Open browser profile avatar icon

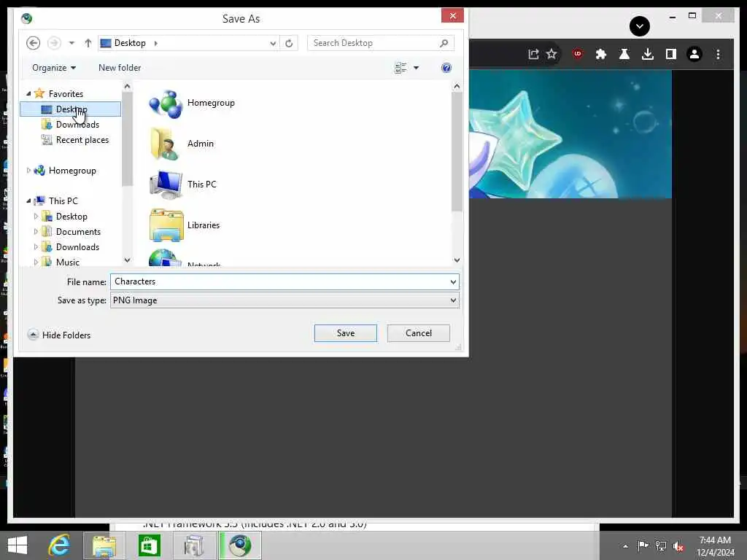click(x=694, y=54)
